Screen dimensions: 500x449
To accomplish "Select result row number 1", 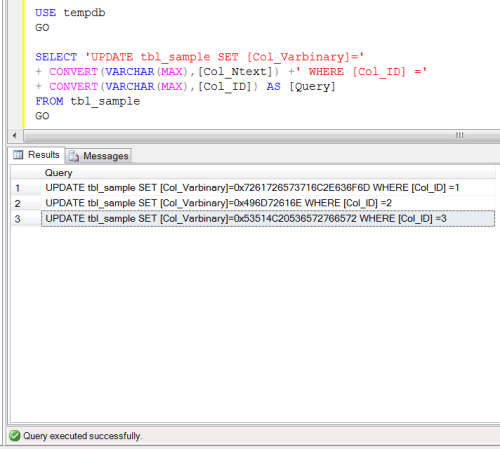I will 26,188.
